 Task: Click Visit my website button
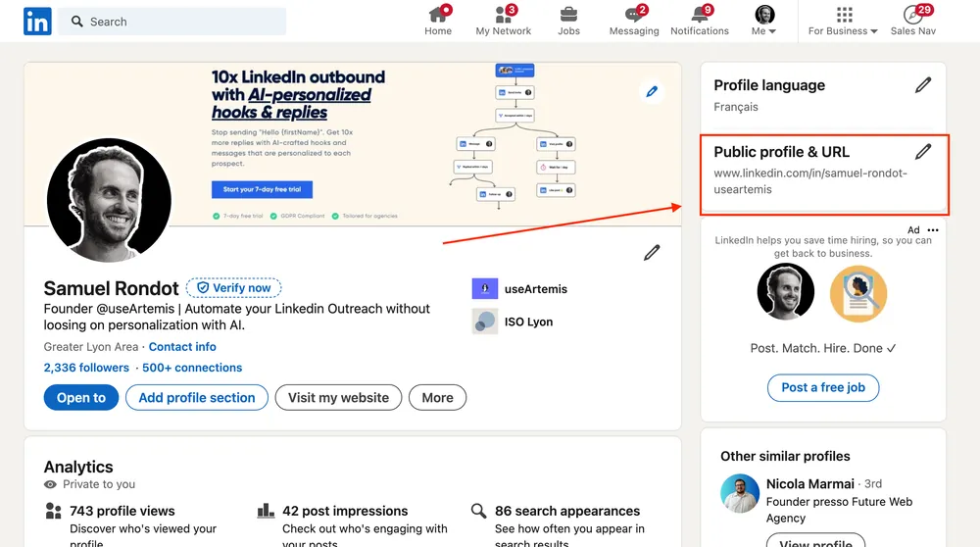click(338, 398)
